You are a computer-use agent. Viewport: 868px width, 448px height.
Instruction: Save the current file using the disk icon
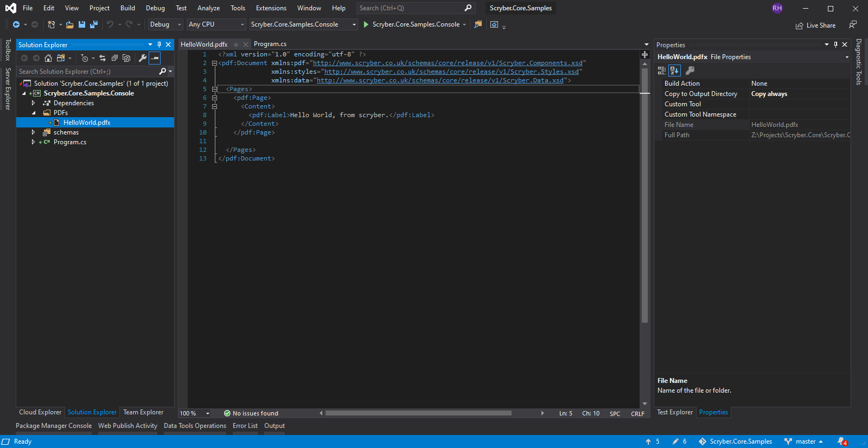82,24
